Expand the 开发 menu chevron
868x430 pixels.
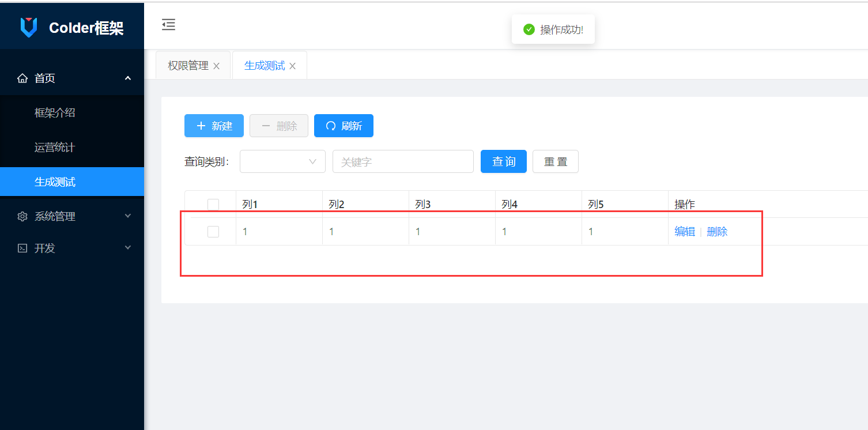coord(128,248)
